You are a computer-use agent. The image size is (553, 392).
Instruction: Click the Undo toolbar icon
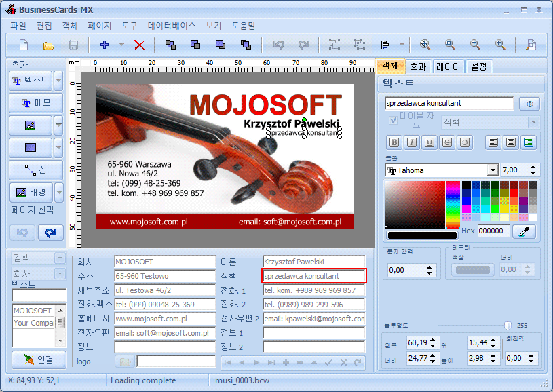(x=279, y=45)
